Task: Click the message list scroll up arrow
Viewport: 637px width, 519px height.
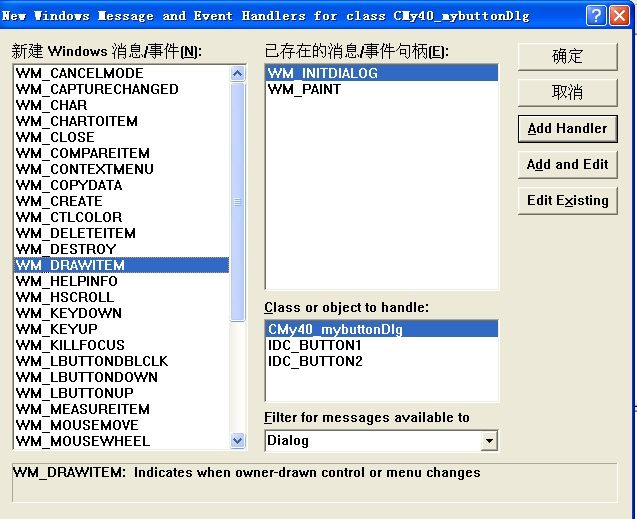Action: [238, 74]
